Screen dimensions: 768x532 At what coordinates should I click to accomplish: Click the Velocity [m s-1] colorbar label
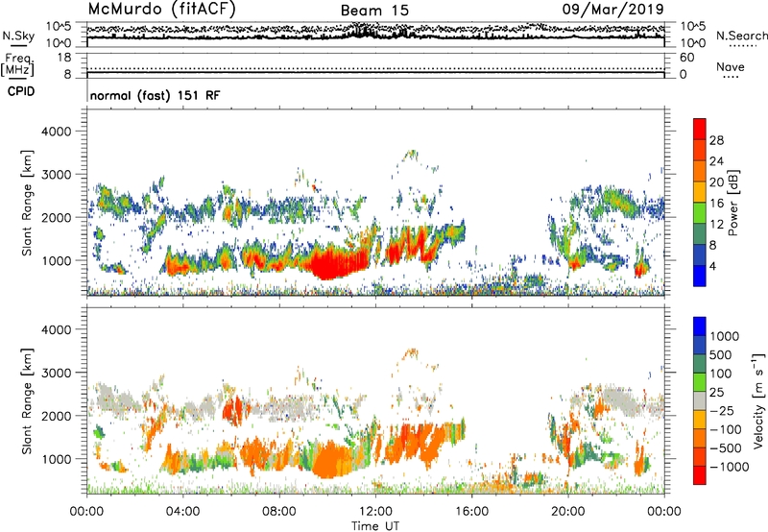pyautogui.click(x=758, y=400)
